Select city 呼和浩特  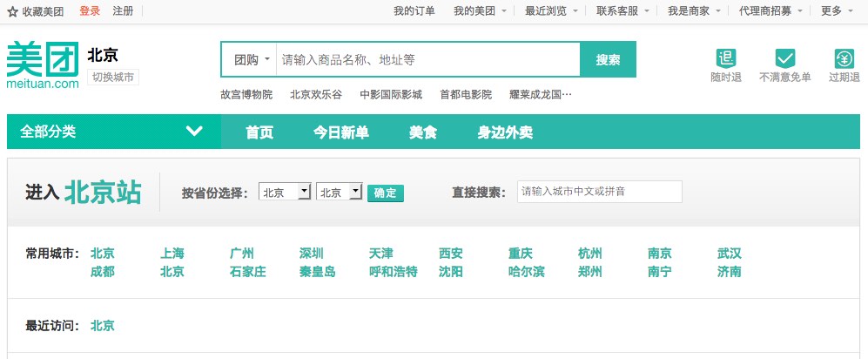(x=393, y=272)
